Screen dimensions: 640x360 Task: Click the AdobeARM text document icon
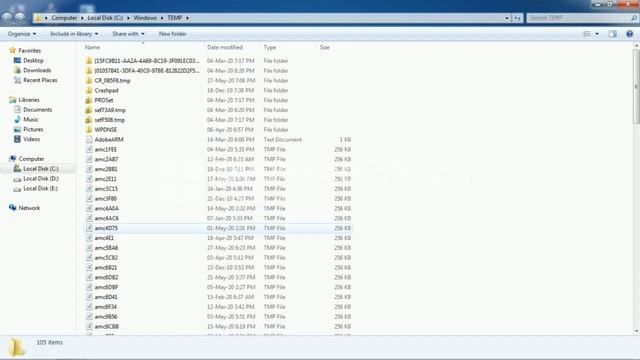[89, 139]
